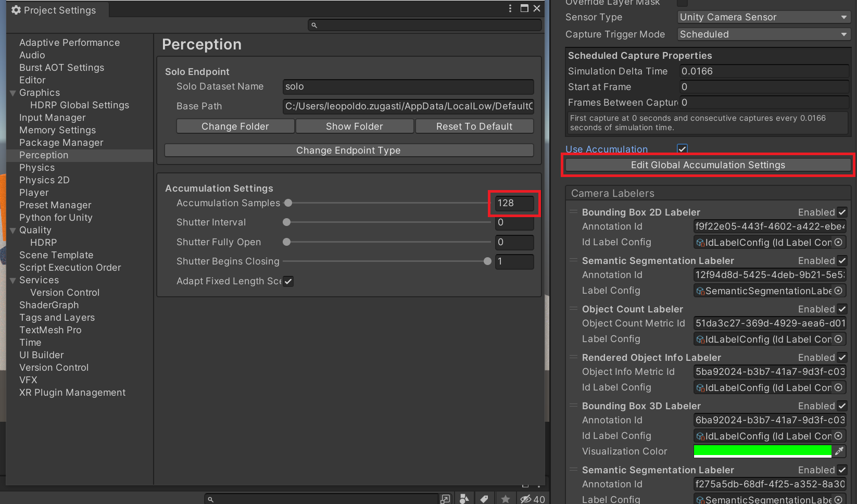857x504 pixels.
Task: Open the Project Settings kebab menu
Action: click(510, 8)
